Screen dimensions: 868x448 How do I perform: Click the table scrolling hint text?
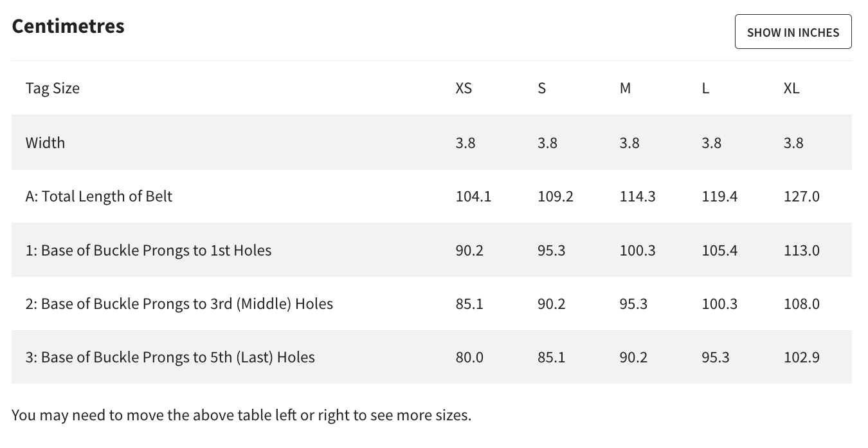[x=241, y=415]
